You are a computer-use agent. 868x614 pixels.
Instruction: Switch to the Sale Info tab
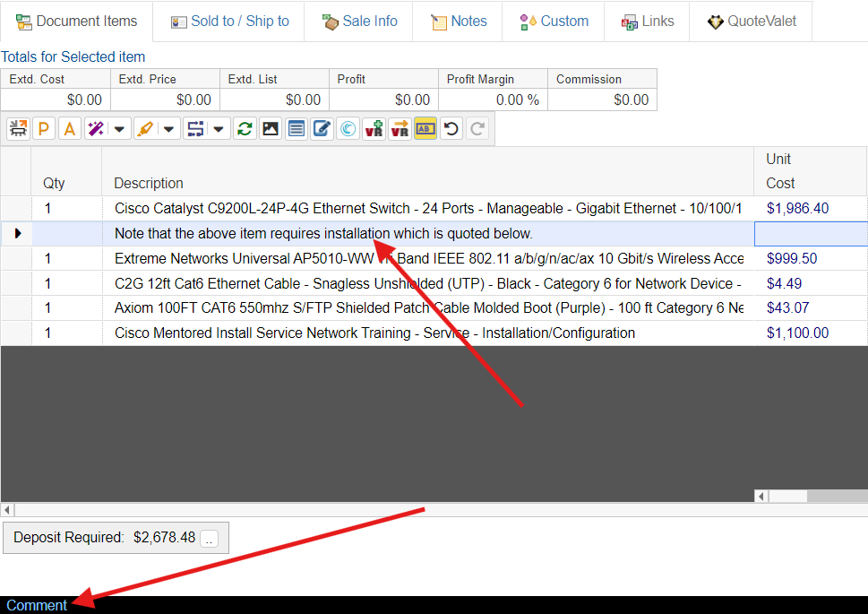click(359, 22)
